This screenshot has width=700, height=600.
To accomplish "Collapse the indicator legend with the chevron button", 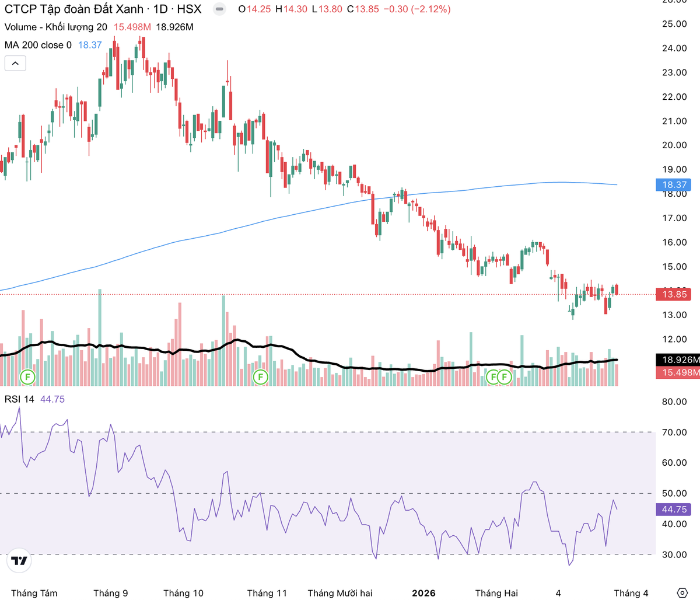I will (15, 63).
